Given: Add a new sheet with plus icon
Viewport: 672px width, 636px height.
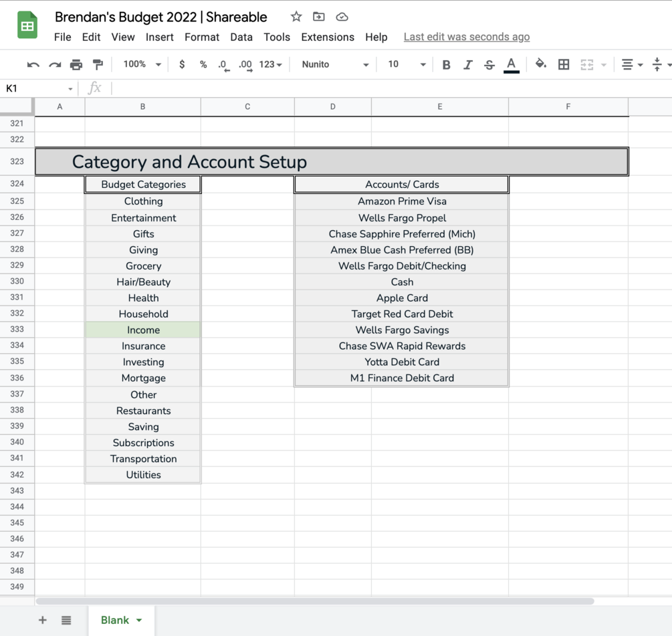Looking at the screenshot, I should tap(42, 620).
